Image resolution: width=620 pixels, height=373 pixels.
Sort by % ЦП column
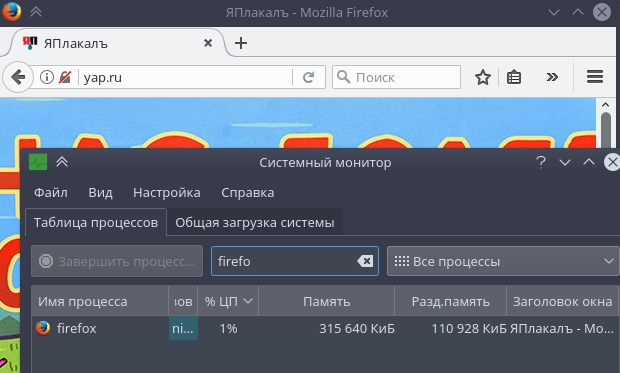coord(228,302)
